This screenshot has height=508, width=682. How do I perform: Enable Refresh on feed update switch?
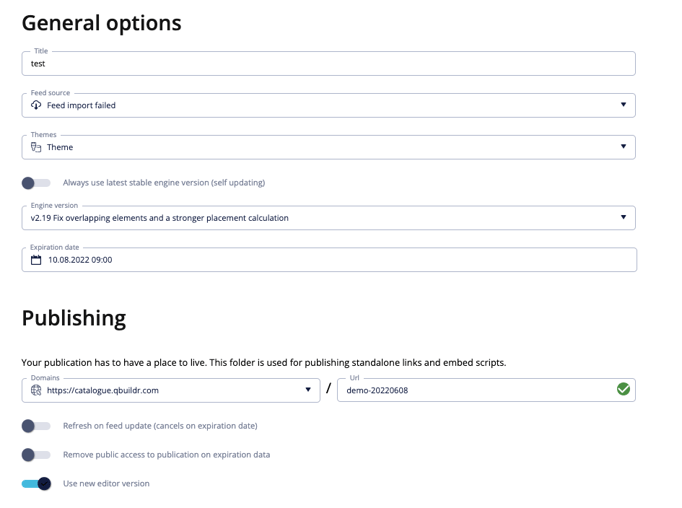[x=36, y=426]
